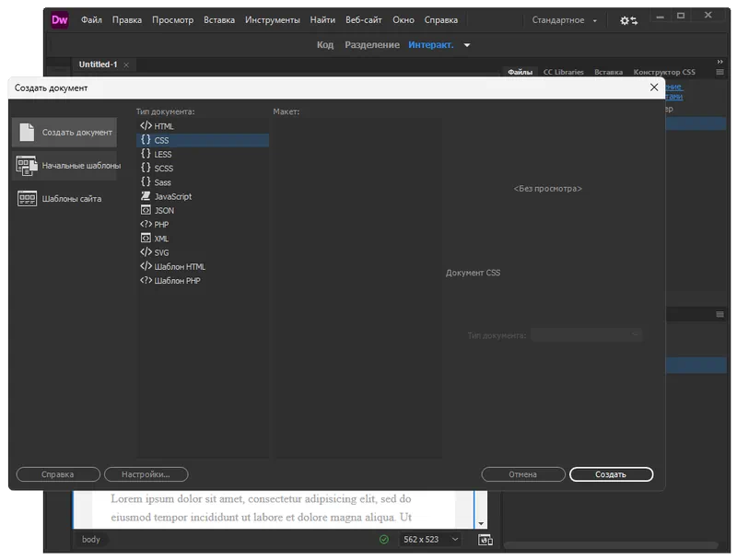Select the JSON document type
Screen dimensions: 737x560
click(203, 211)
